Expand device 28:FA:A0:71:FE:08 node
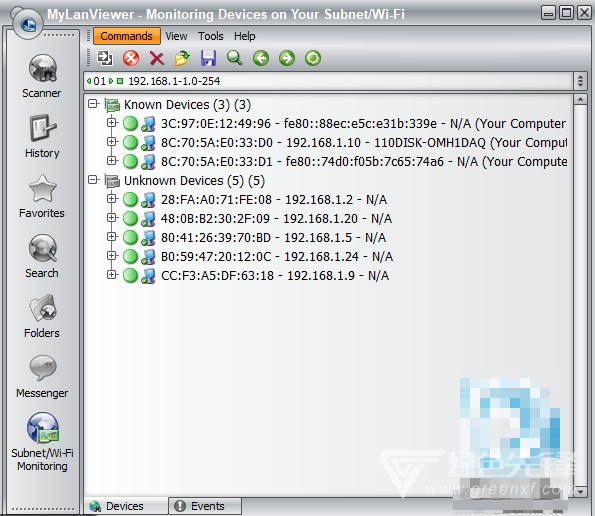Image resolution: width=595 pixels, height=516 pixels. click(x=112, y=198)
